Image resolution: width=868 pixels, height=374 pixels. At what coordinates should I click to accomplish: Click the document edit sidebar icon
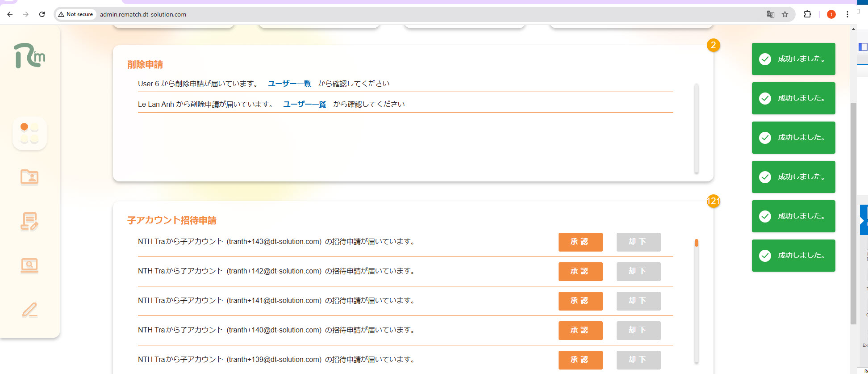tap(29, 221)
